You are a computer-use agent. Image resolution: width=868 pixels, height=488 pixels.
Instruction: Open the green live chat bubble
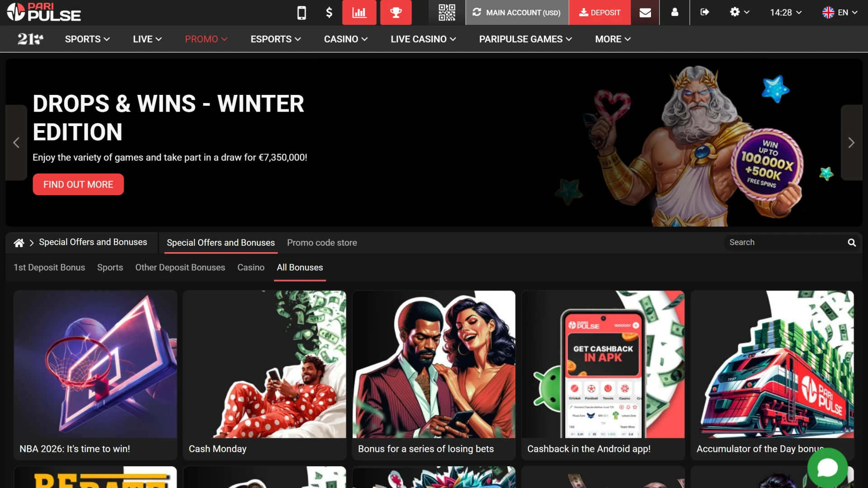(828, 468)
